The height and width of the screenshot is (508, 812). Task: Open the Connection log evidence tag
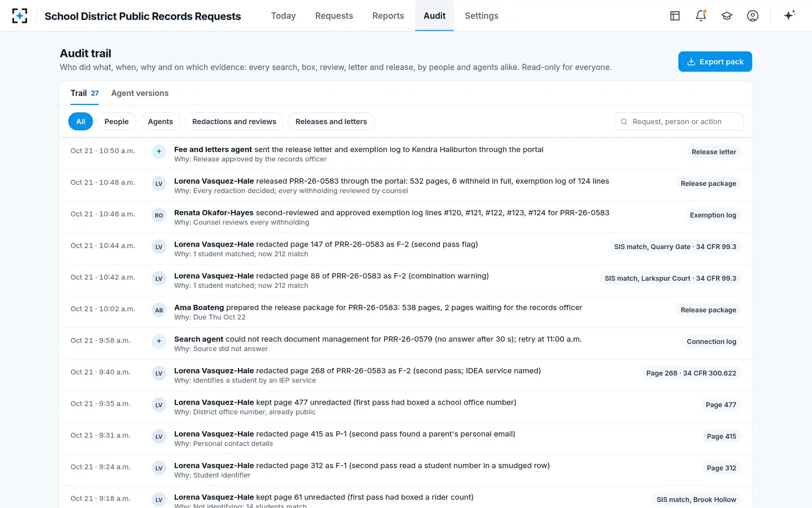click(x=712, y=341)
